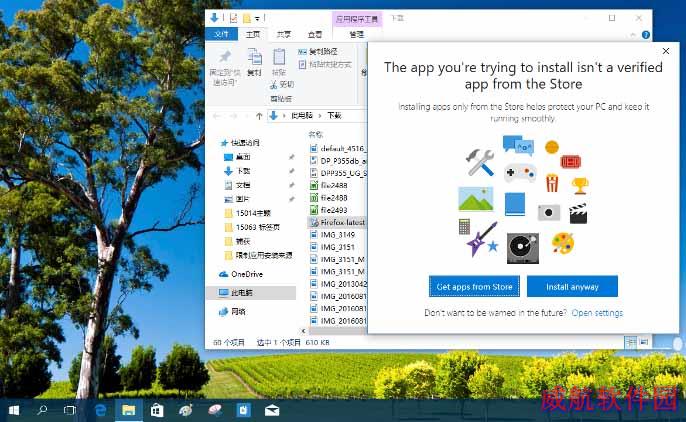The height and width of the screenshot is (422, 686).
Task: Collapse the ribbon with the chevron arrow
Action: [x=633, y=35]
